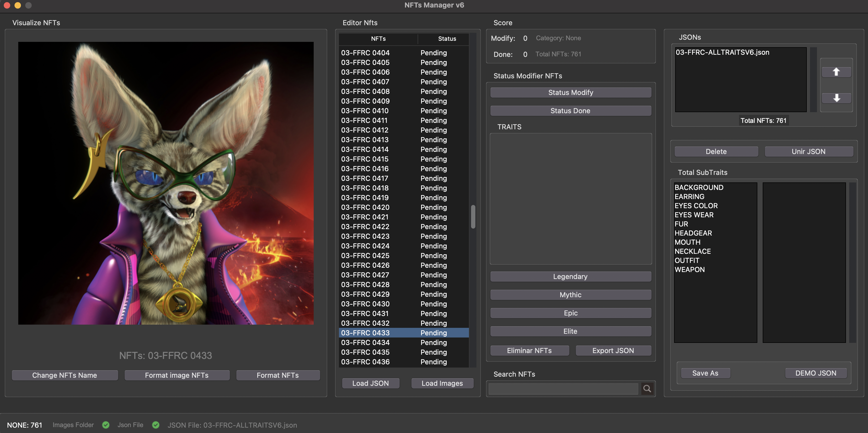
Task: Mark NFT as Legendary
Action: pos(570,276)
